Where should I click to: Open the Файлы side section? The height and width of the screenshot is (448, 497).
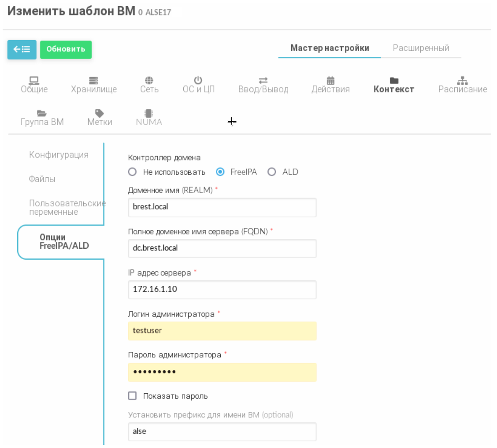[42, 179]
